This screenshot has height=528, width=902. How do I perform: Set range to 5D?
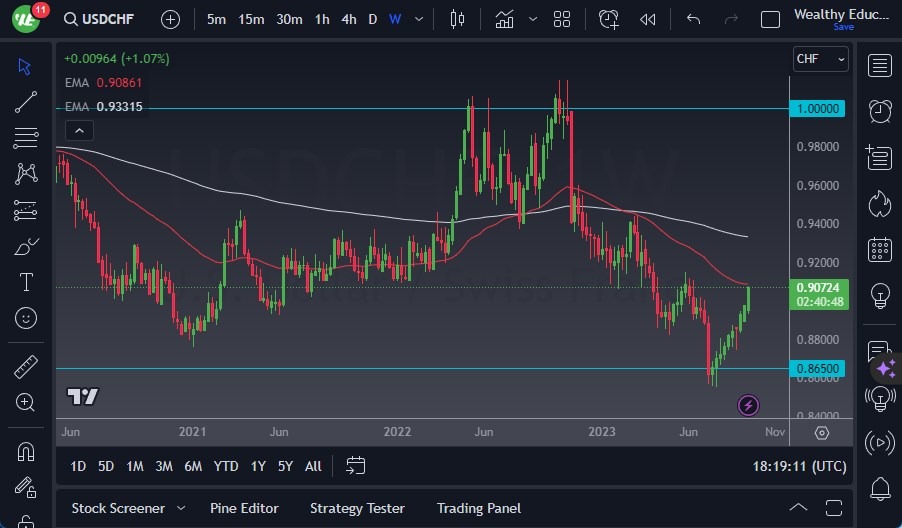point(106,466)
